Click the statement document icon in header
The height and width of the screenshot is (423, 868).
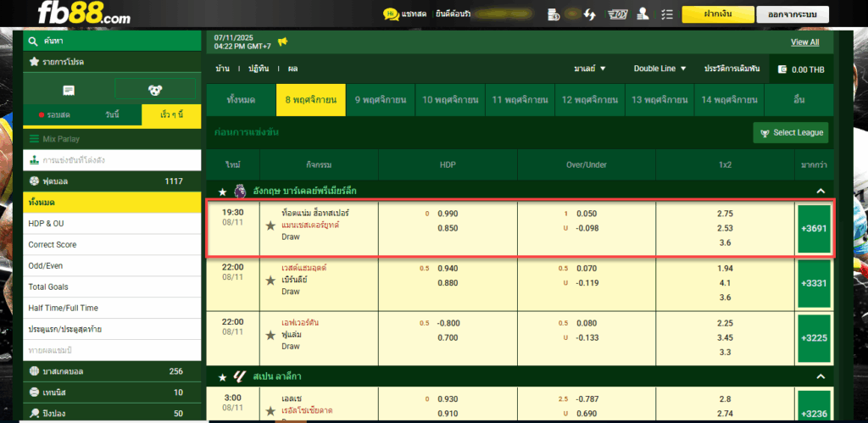point(553,14)
